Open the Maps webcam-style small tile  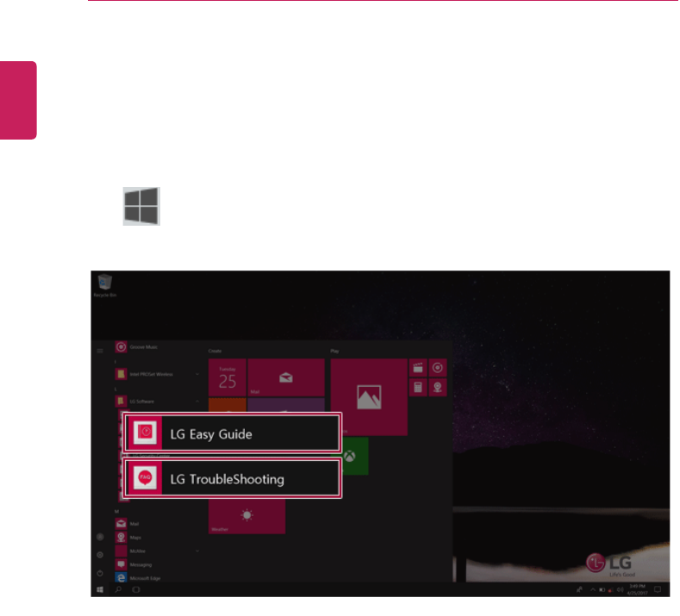[x=438, y=387]
